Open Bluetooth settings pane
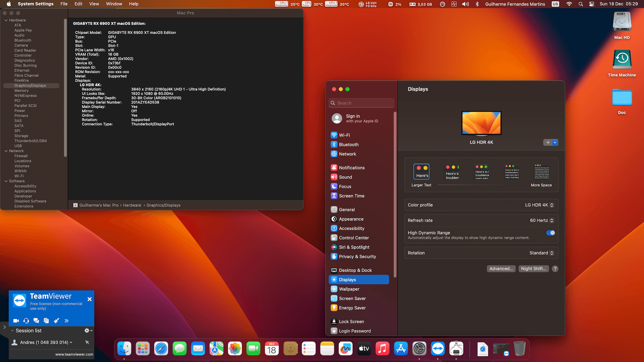Screen dimensions: 644x362 tap(348, 144)
